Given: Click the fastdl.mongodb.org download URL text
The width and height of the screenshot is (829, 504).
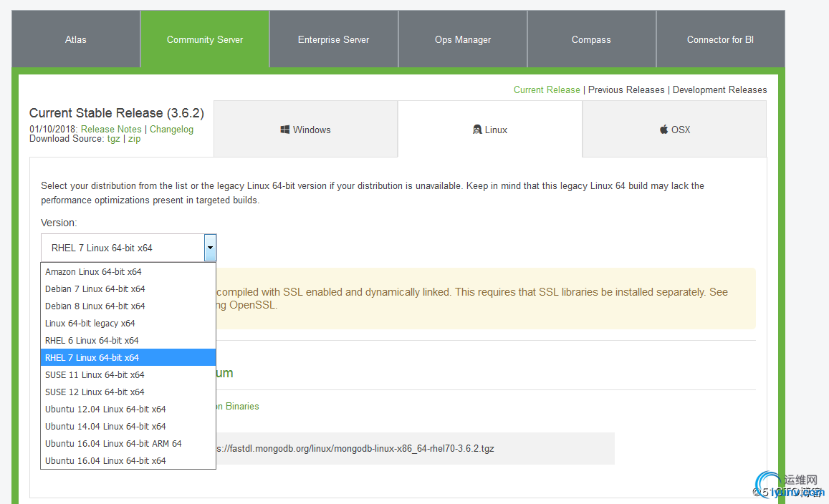Looking at the screenshot, I should pyautogui.click(x=355, y=449).
